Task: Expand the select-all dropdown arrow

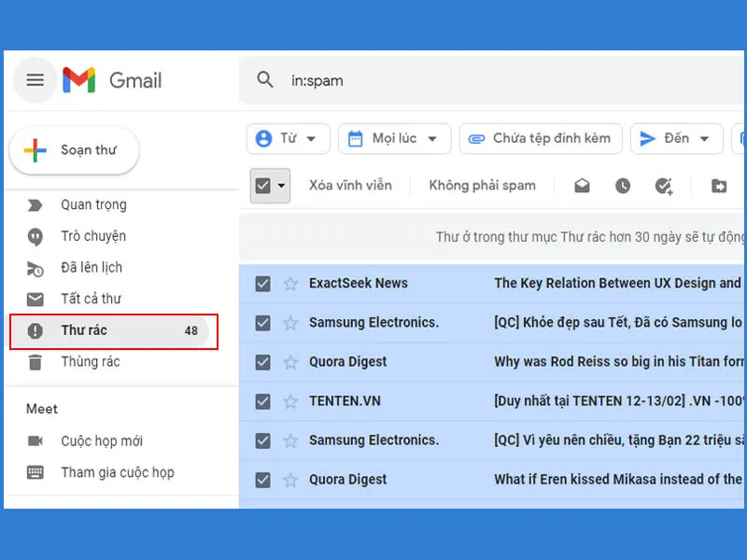Action: point(282,186)
